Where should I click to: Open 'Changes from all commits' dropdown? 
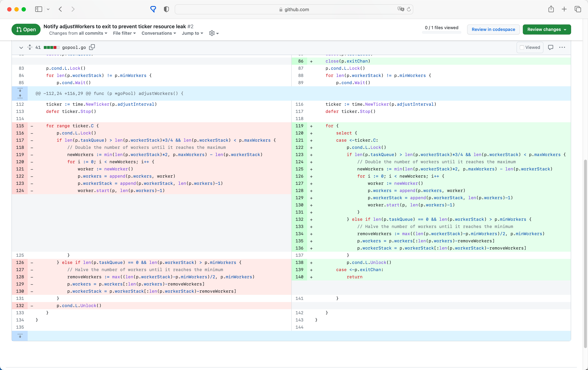pyautogui.click(x=78, y=33)
